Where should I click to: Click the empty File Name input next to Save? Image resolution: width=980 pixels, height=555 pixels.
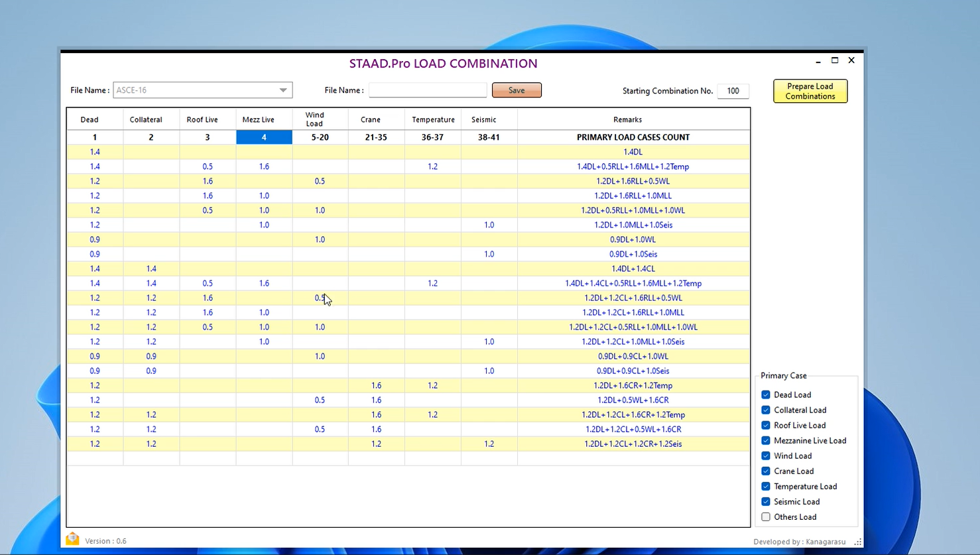pos(428,90)
